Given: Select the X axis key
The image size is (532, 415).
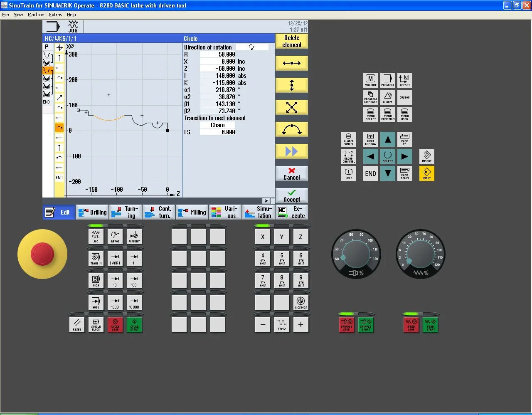Looking at the screenshot, I should (263, 237).
